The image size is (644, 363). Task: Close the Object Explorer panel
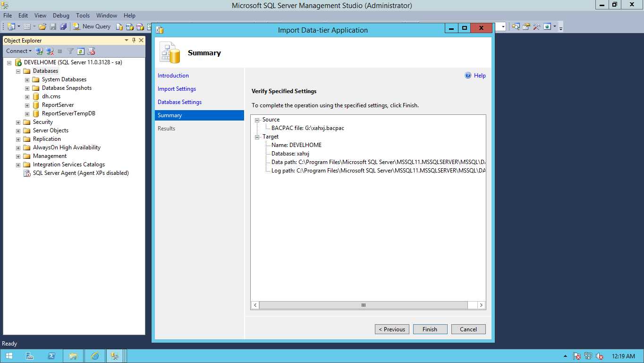[x=141, y=41]
